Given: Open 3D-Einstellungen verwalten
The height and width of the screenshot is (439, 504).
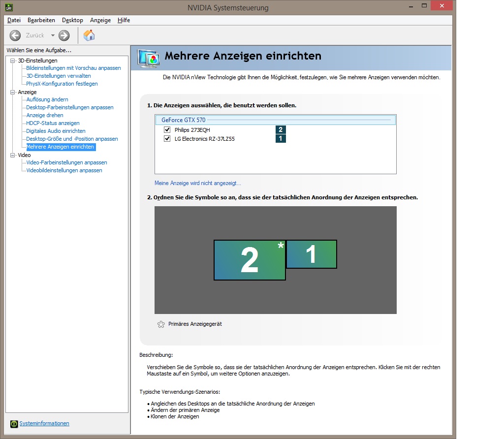Looking at the screenshot, I should coord(59,76).
